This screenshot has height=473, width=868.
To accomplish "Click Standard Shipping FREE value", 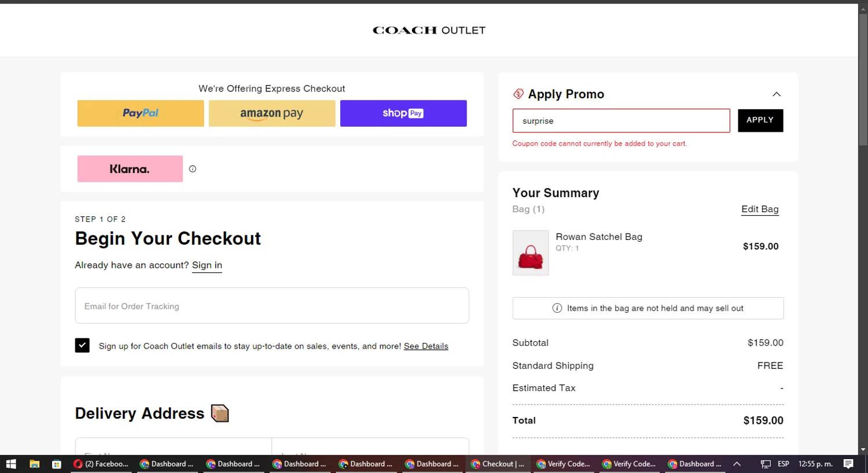I will tap(770, 365).
